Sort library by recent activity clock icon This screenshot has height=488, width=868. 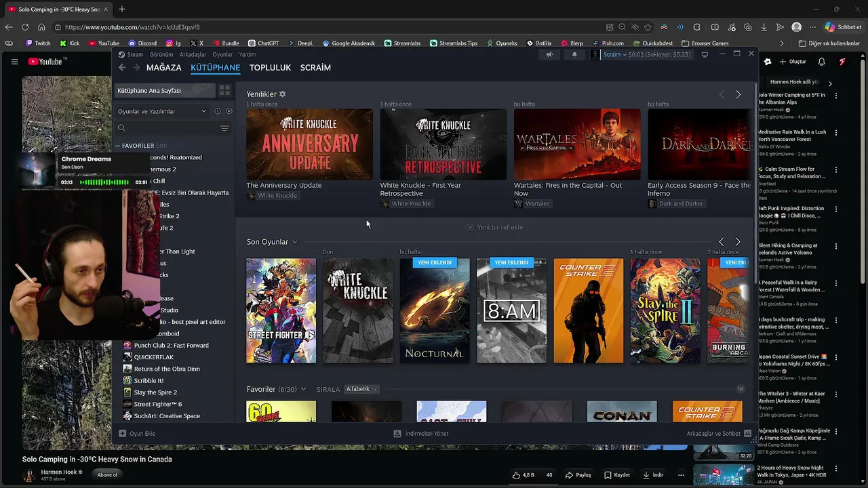click(218, 111)
